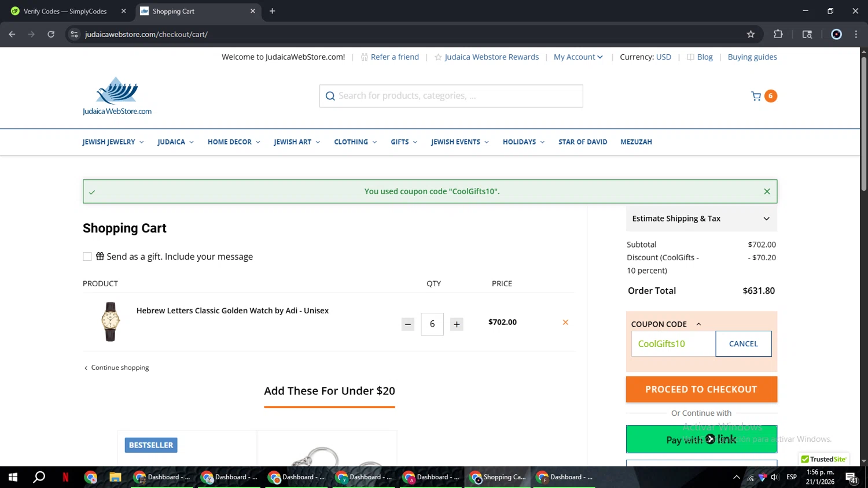Open the Clothing menu
868x488 pixels.
pos(355,142)
